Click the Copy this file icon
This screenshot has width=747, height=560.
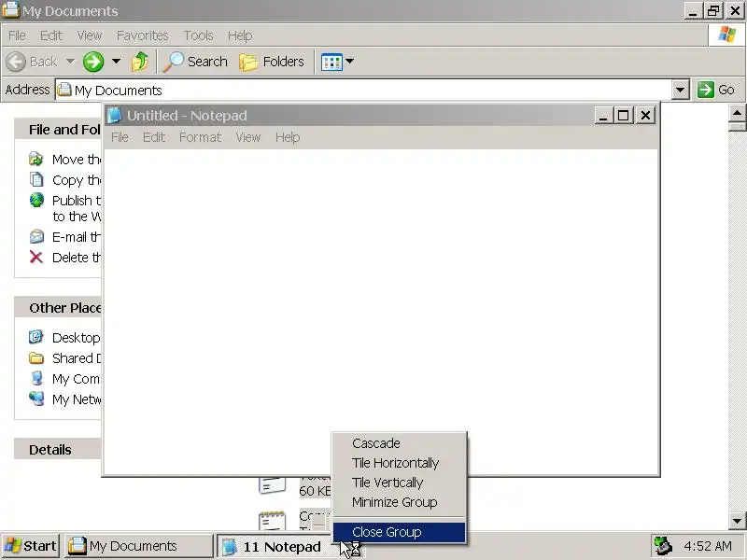[x=36, y=179]
